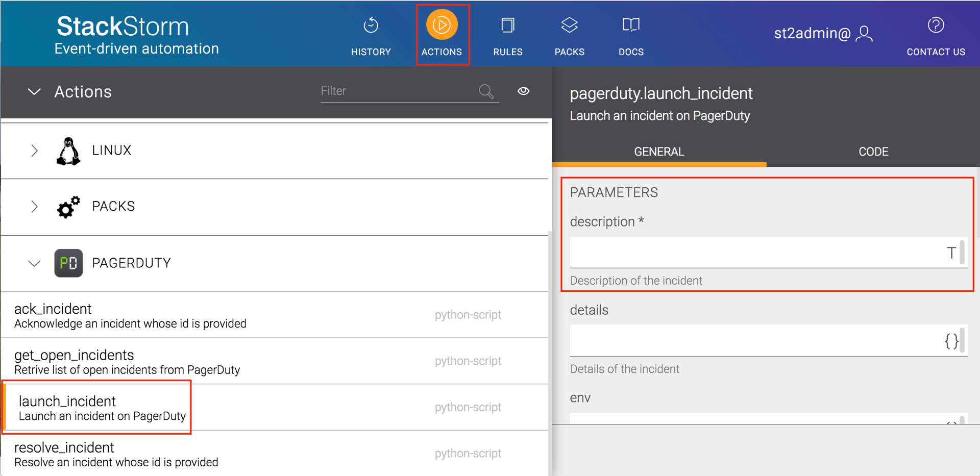Open the Rules section icon

click(x=507, y=26)
